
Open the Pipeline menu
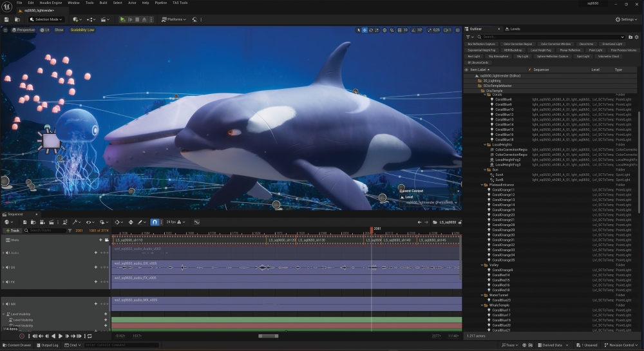tap(160, 3)
